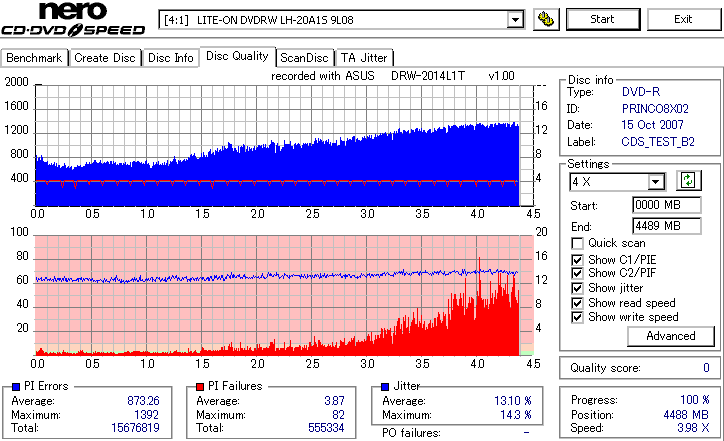Viewport: 724px width, 441px height.
Task: Toggle the Show C1/PIE checkbox
Action: (577, 260)
